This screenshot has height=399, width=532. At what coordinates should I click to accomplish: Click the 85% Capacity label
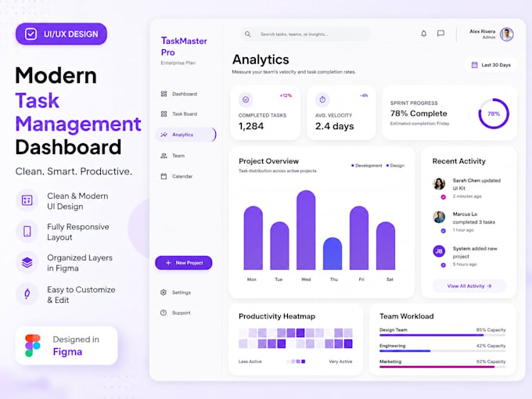point(491,330)
